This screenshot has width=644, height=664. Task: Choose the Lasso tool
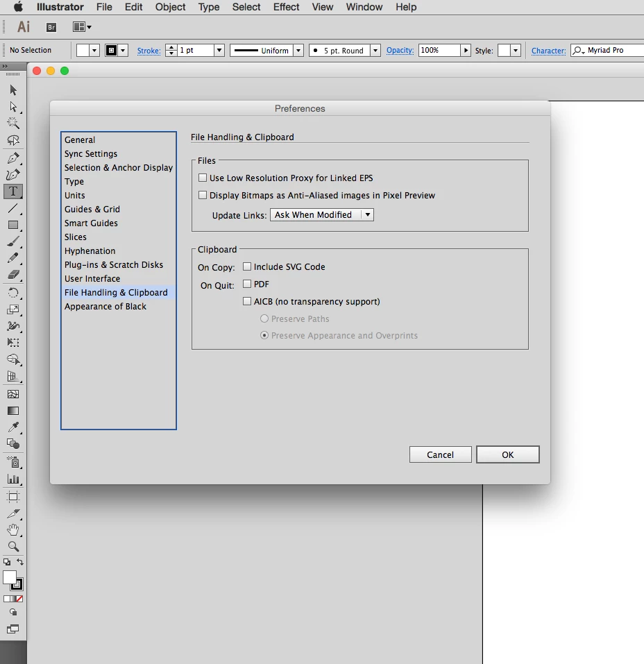[x=13, y=140]
